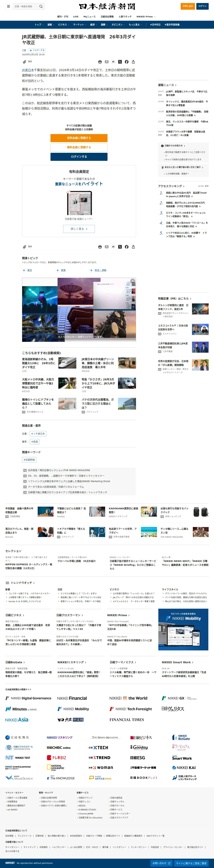Open the Myニュース menu item
The height and width of the screenshot is (868, 214).
tap(89, 17)
